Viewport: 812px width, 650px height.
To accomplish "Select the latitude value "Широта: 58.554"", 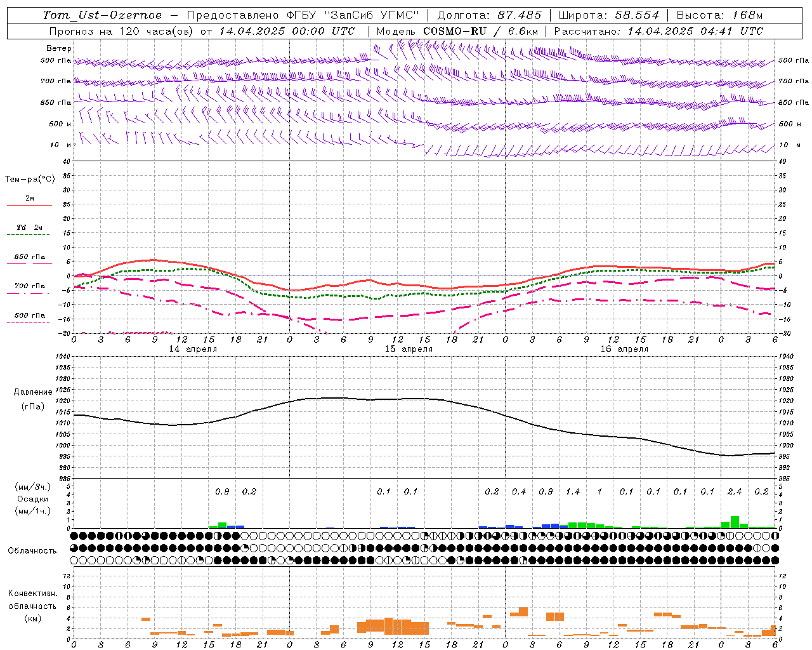I will coord(609,15).
